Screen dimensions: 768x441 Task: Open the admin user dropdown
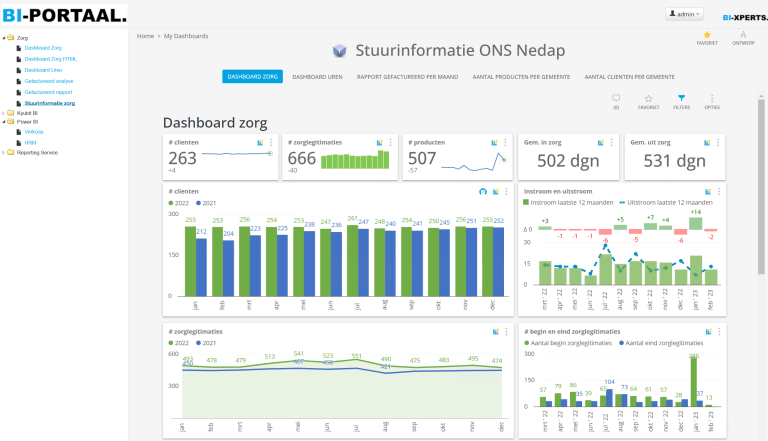click(685, 14)
